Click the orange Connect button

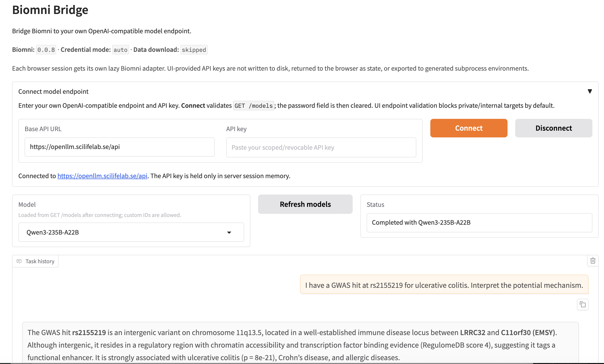click(469, 128)
